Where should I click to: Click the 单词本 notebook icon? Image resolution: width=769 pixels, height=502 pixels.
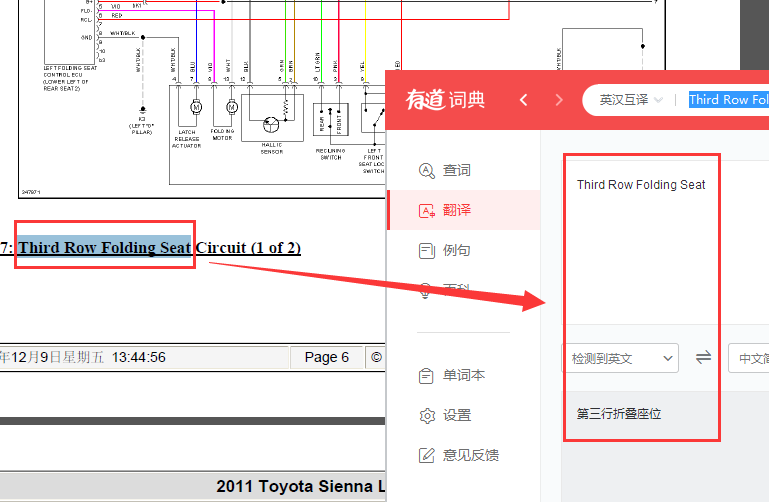tap(426, 376)
